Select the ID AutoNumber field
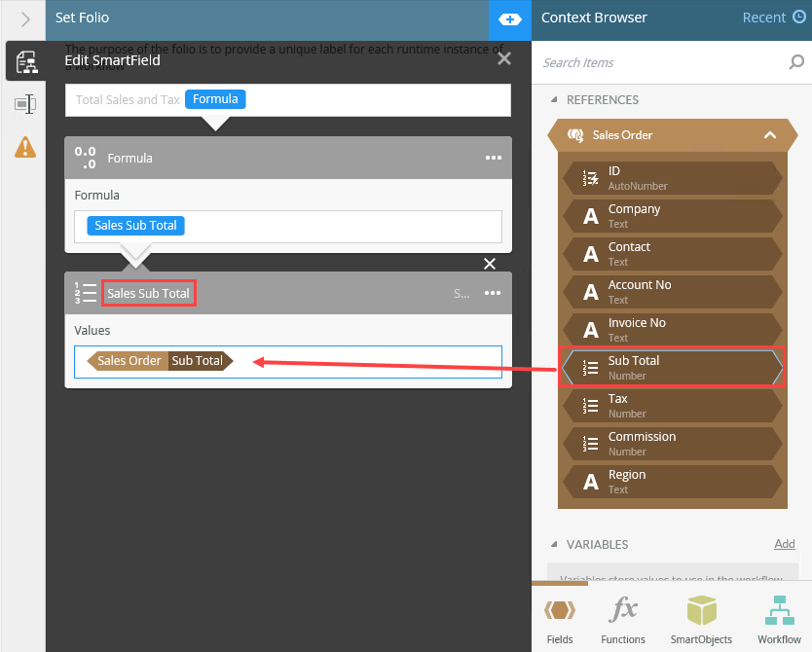The height and width of the screenshot is (652, 812). pos(672,178)
